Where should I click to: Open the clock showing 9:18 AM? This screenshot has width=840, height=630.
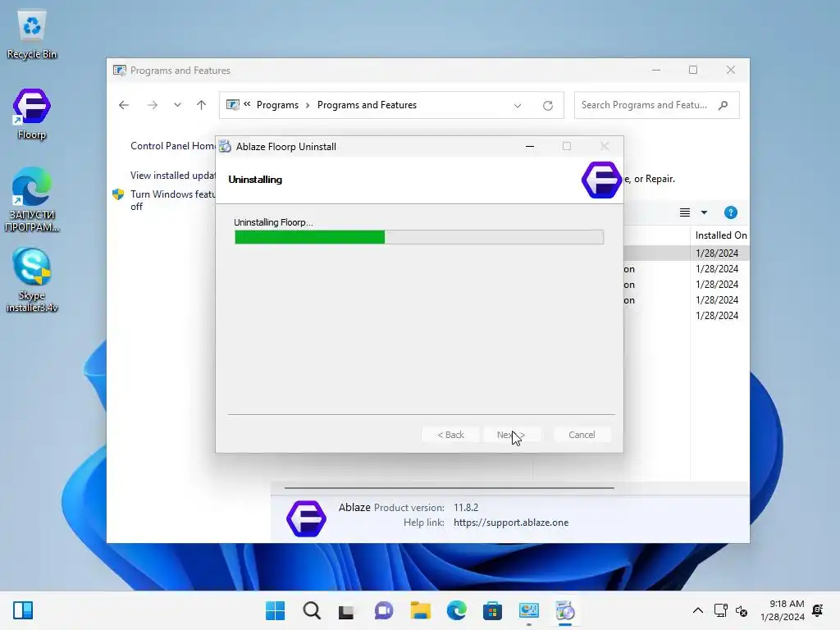[x=783, y=610]
